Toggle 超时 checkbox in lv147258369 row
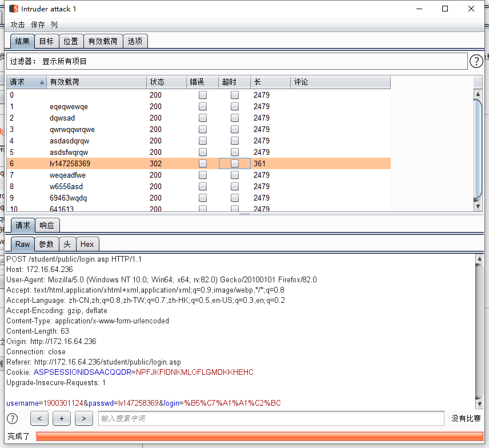 [x=235, y=163]
